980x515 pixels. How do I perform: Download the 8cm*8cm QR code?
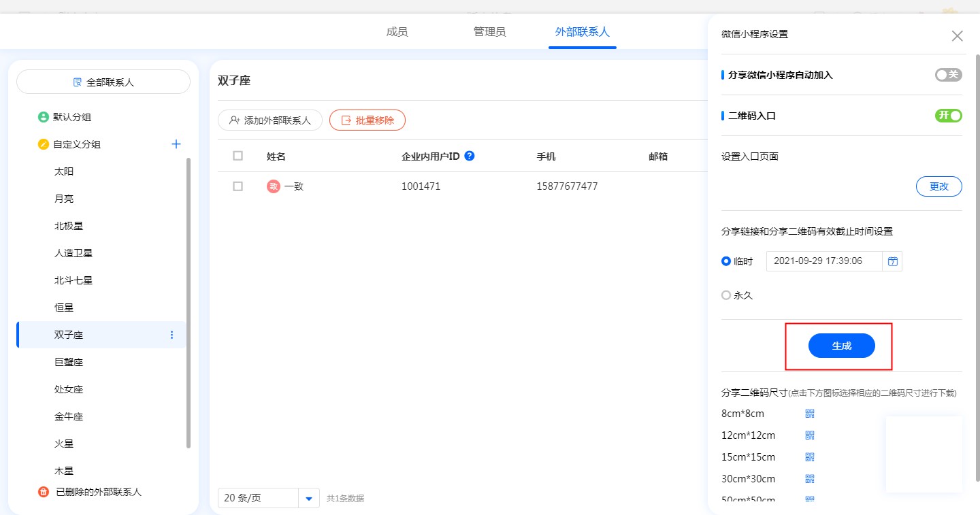810,414
